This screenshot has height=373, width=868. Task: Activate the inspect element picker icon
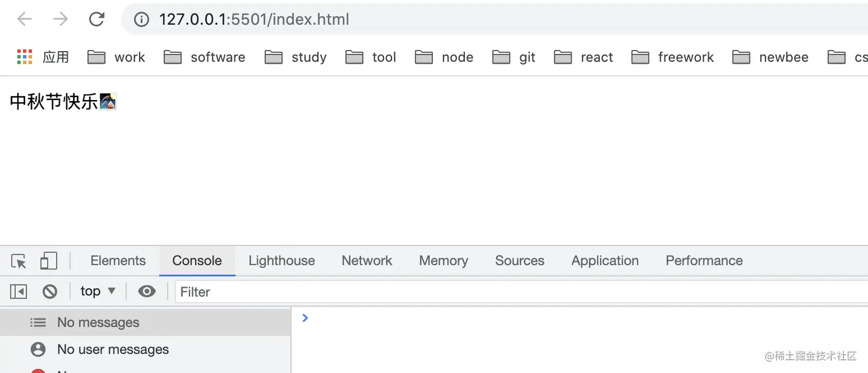(18, 262)
